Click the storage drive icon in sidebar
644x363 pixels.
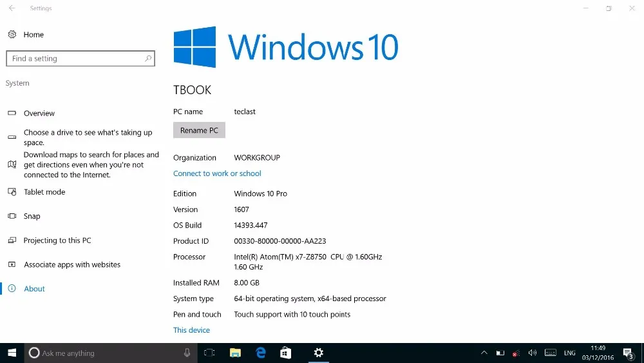12,137
